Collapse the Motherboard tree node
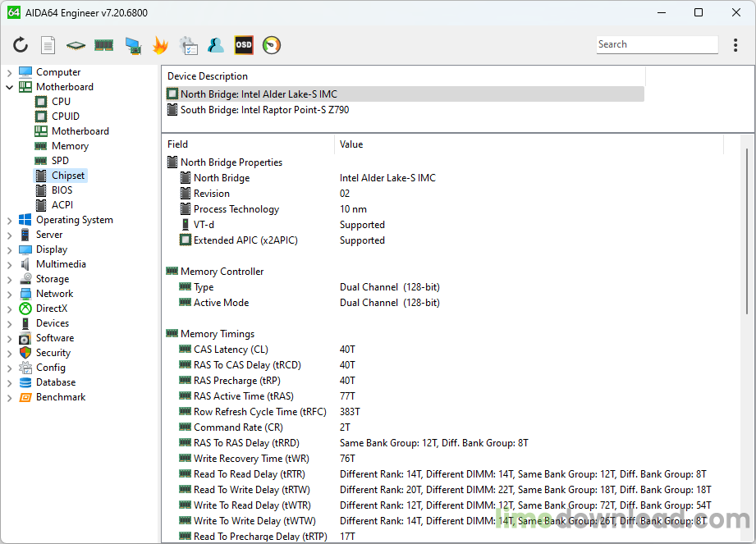Screen dimensions: 756x544 (x=9, y=87)
